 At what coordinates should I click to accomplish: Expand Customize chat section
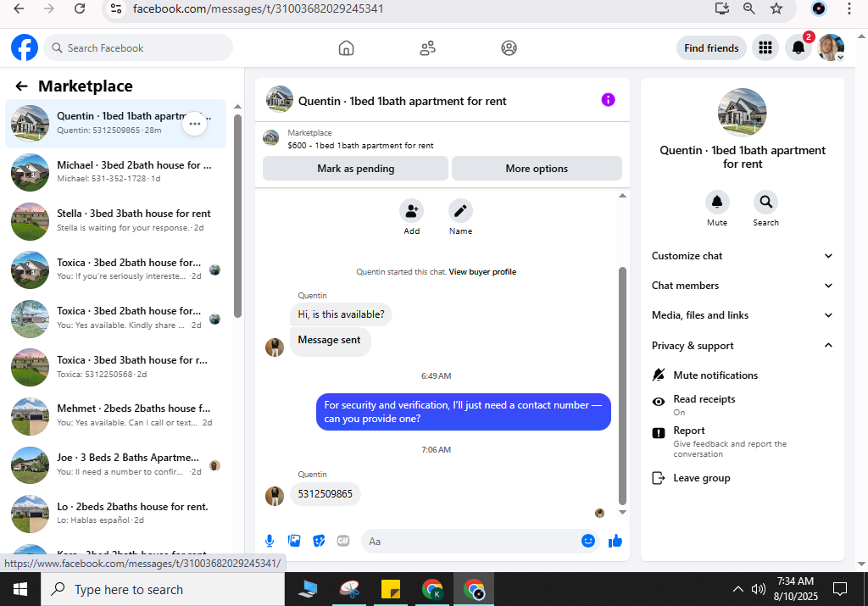[x=743, y=256]
